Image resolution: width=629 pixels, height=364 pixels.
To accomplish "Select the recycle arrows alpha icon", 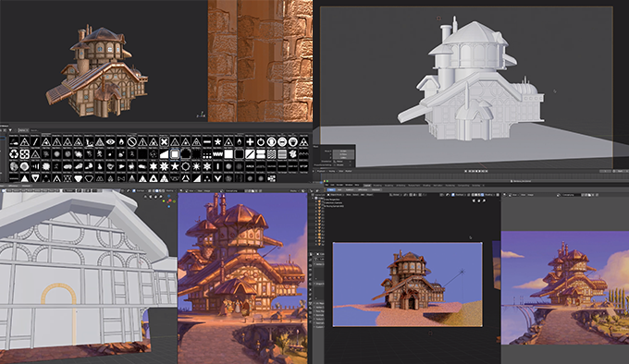I will (14, 154).
